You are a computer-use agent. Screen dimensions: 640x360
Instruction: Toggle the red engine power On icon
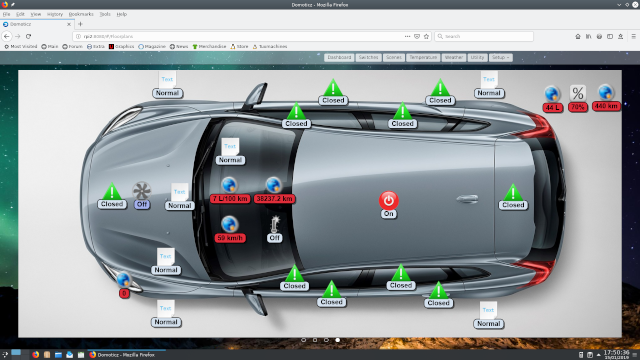(388, 200)
